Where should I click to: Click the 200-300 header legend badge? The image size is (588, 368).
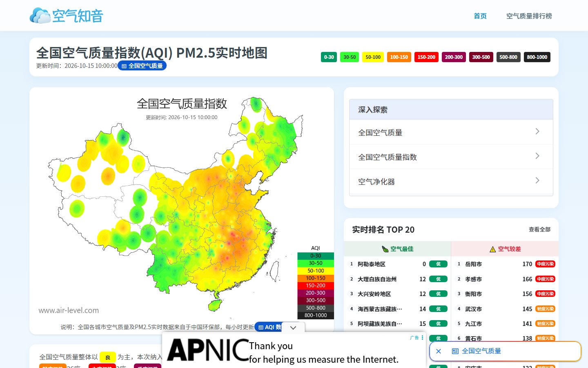point(454,57)
